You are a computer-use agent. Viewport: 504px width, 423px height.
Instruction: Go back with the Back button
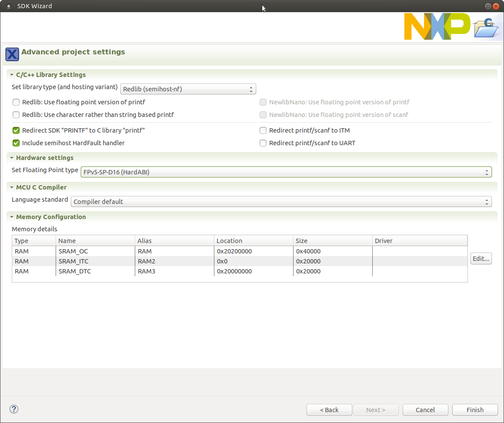tap(329, 410)
